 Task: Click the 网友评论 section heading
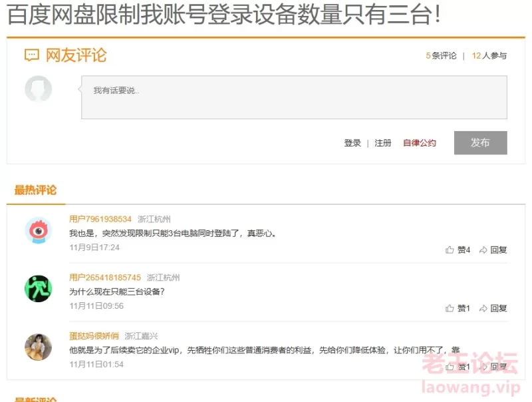[76, 55]
